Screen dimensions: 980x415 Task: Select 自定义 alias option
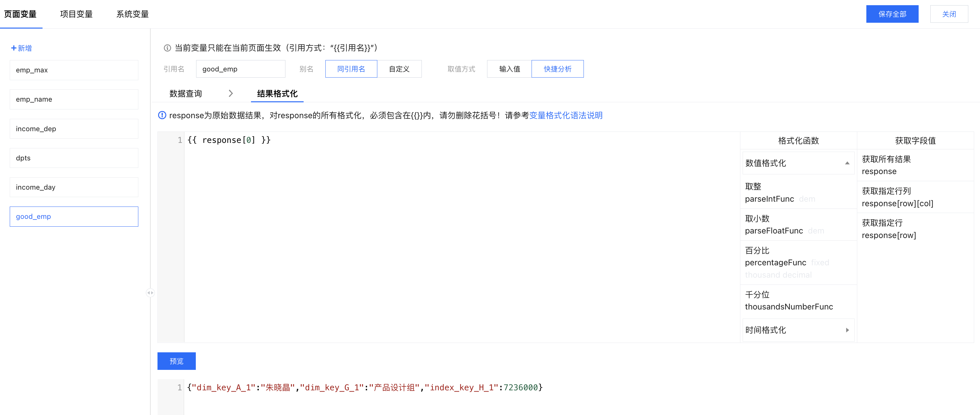point(399,69)
